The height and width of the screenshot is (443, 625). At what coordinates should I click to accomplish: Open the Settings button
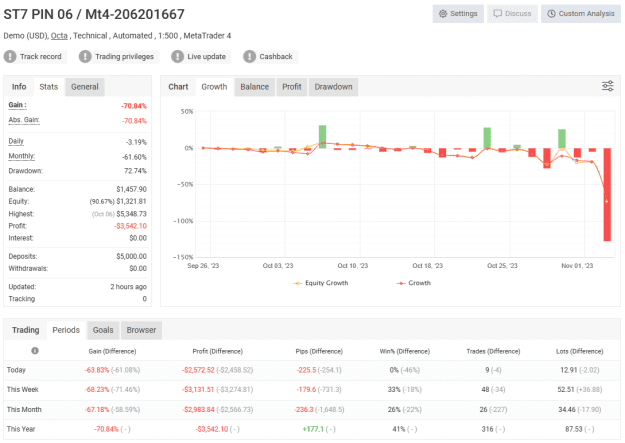[458, 14]
